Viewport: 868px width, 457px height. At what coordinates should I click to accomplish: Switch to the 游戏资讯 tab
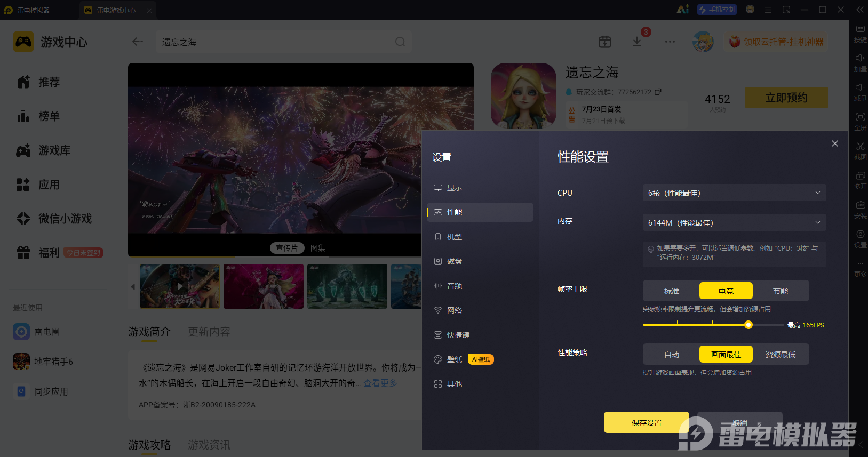coord(209,445)
